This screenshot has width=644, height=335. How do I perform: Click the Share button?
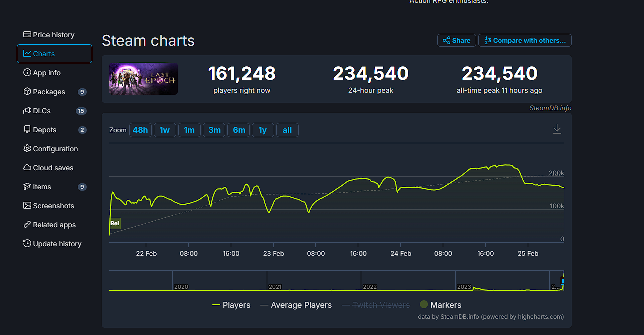tap(456, 40)
